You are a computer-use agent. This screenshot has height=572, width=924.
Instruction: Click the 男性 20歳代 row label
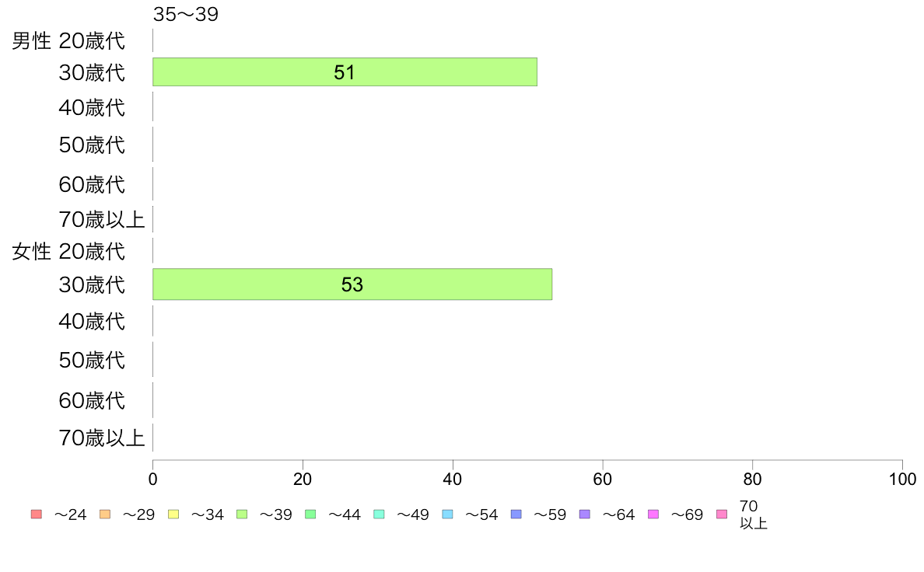[x=68, y=40]
